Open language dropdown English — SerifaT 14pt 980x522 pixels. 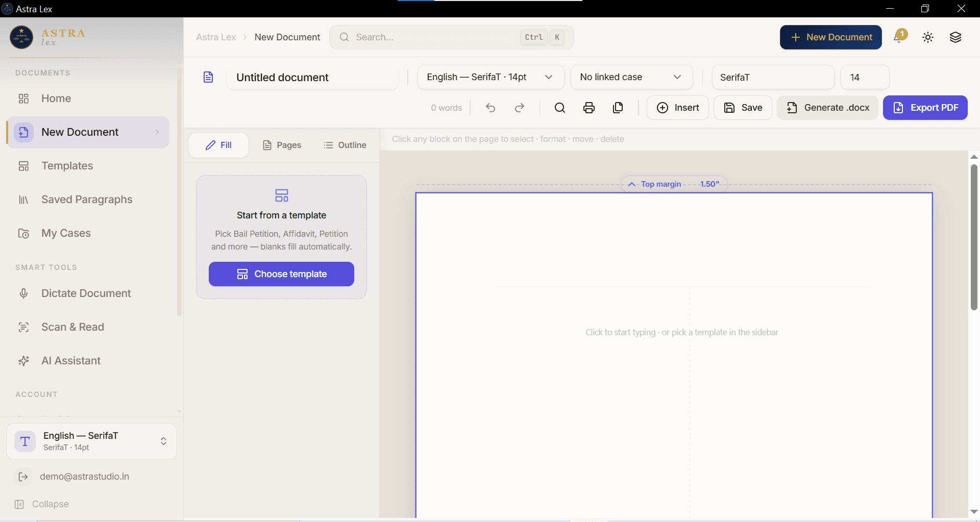point(491,77)
